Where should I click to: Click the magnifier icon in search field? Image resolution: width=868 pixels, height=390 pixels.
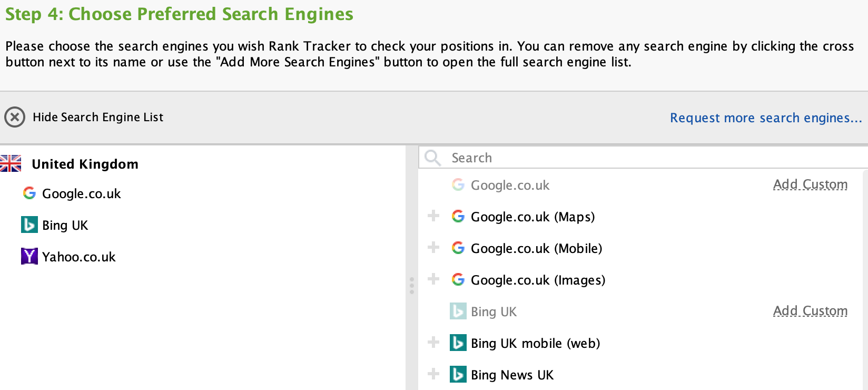pyautogui.click(x=432, y=158)
